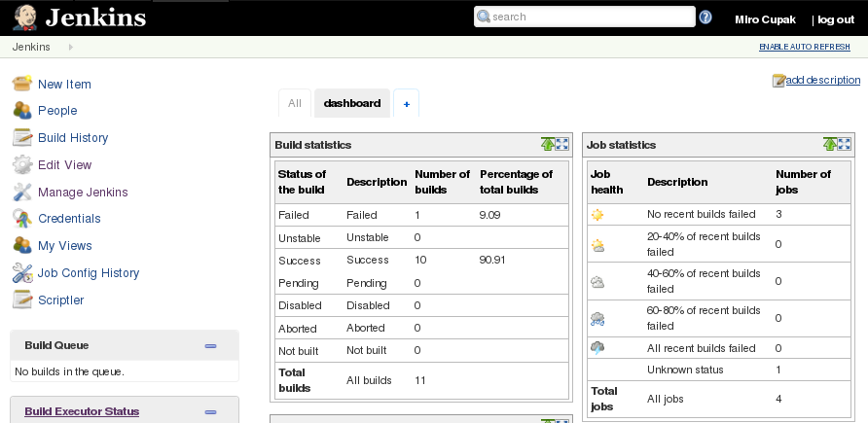
Task: Click the Scriptler notepad icon
Action: pos(22,300)
